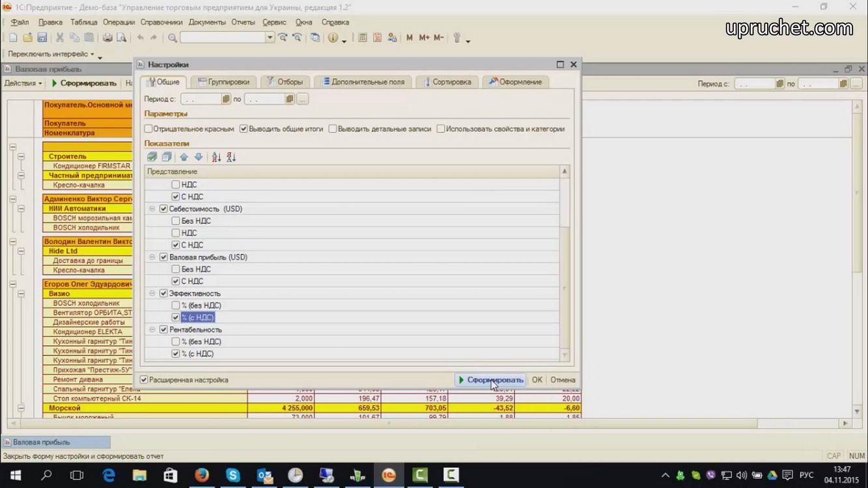
Task: Click the Open file folder icon
Action: [27, 38]
